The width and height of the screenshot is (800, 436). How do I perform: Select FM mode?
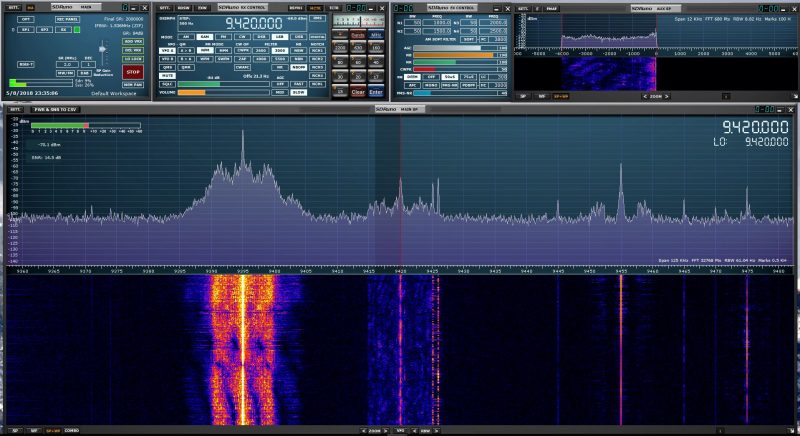(223, 37)
